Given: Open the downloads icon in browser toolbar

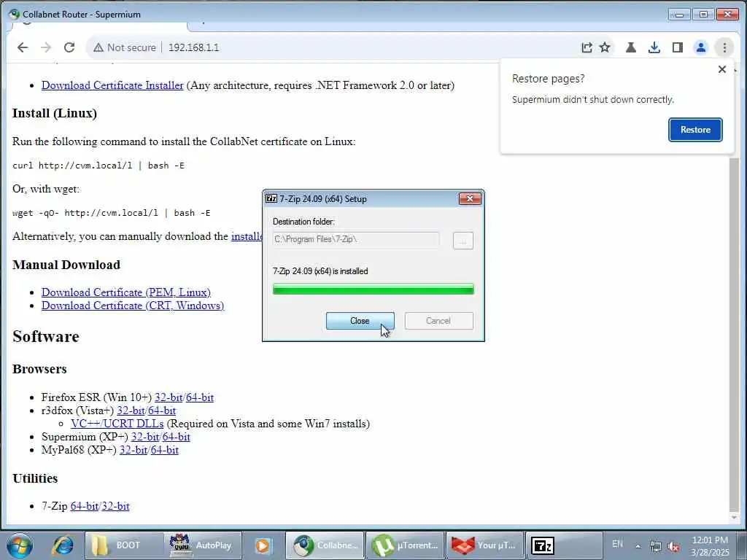Looking at the screenshot, I should coord(654,47).
